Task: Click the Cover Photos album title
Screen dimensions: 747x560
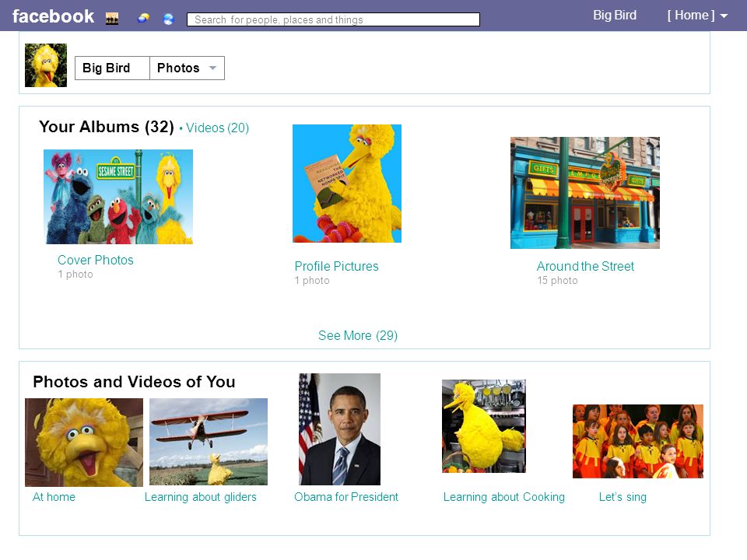Action: coord(95,260)
